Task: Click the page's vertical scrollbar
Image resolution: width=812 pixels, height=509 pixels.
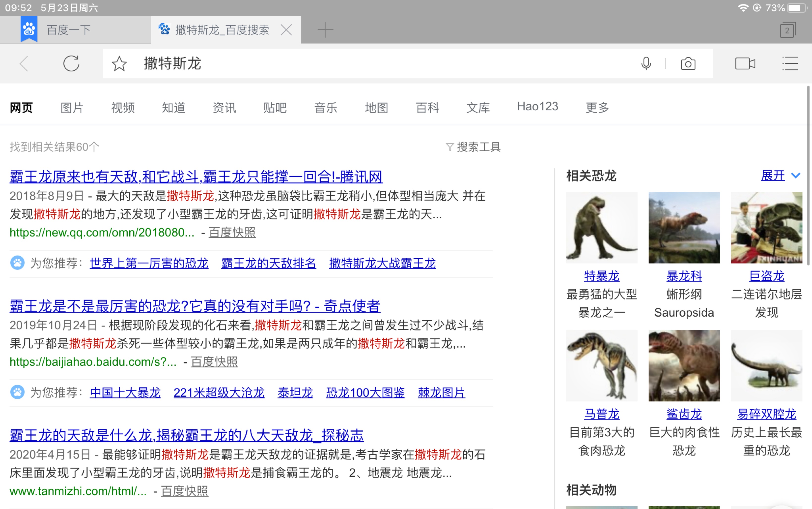Action: click(x=809, y=175)
